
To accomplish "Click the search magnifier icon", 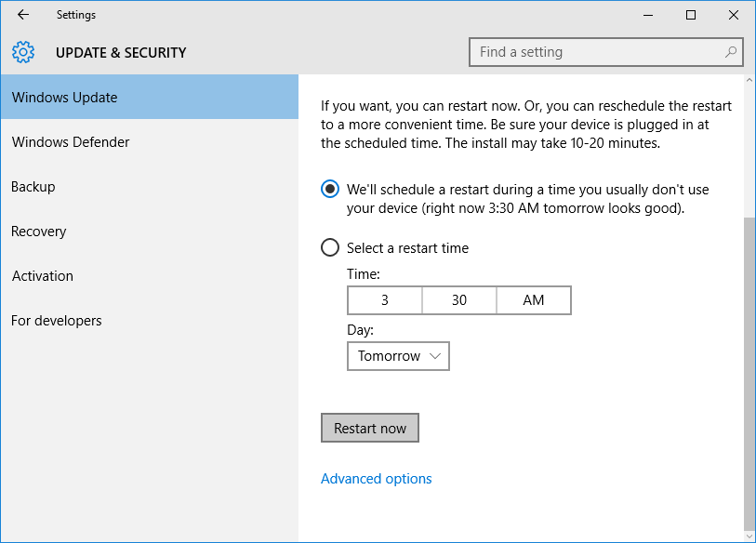I will [731, 52].
